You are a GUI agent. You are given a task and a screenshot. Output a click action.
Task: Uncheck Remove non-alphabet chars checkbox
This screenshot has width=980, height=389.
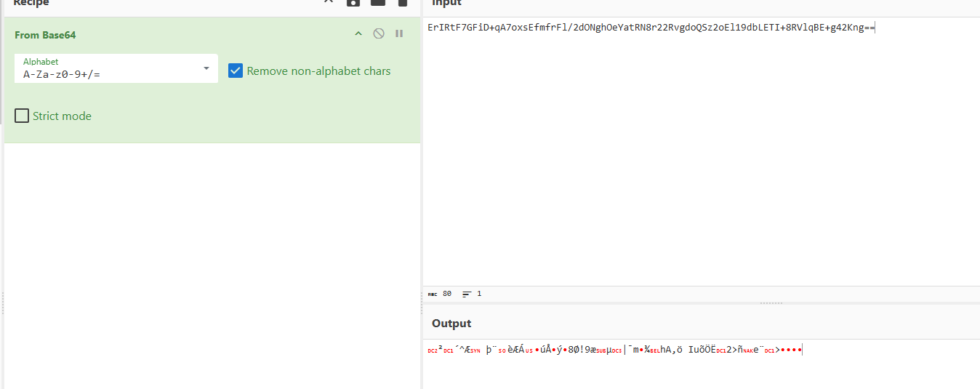tap(236, 71)
